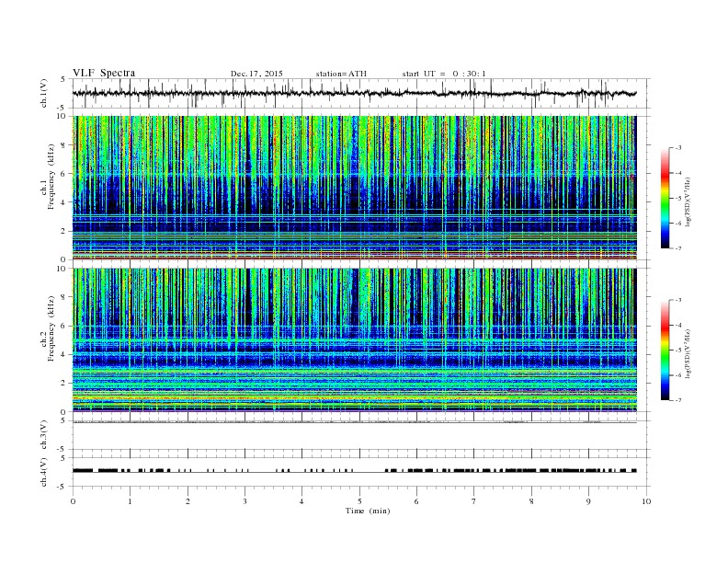
Task: Click the 'station=ATH' label
Action: point(341,74)
